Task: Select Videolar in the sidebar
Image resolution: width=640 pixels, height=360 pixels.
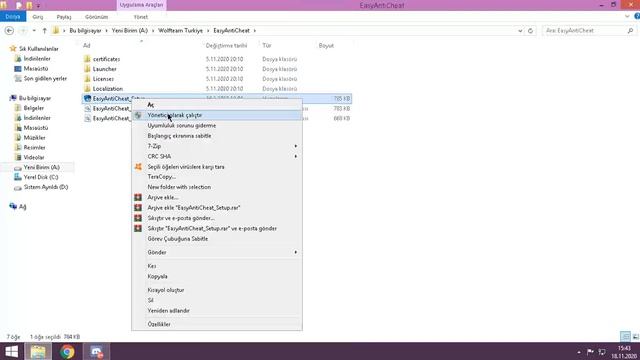Action: pos(34,157)
